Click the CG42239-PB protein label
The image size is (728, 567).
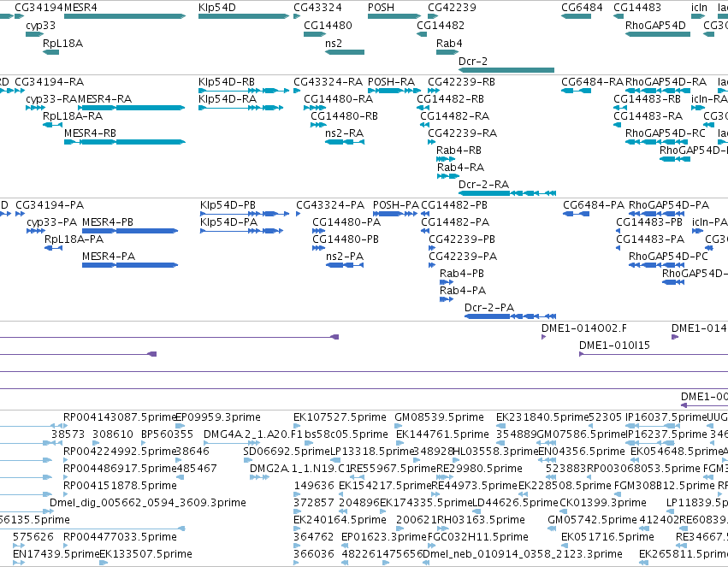coord(462,239)
